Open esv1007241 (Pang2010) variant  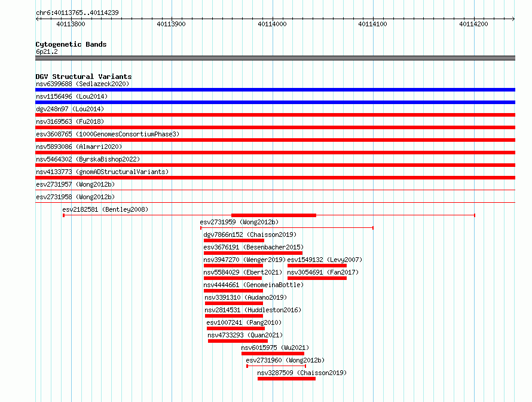click(x=244, y=322)
